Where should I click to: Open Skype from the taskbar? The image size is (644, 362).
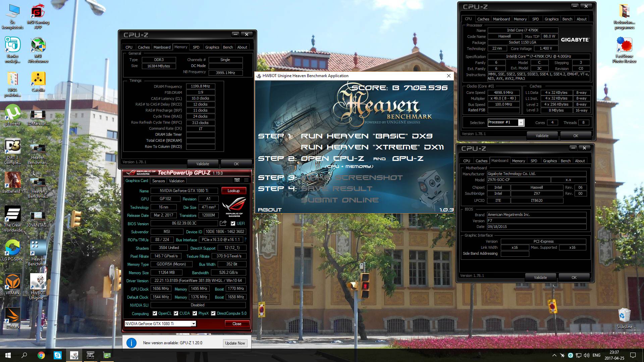click(57, 355)
